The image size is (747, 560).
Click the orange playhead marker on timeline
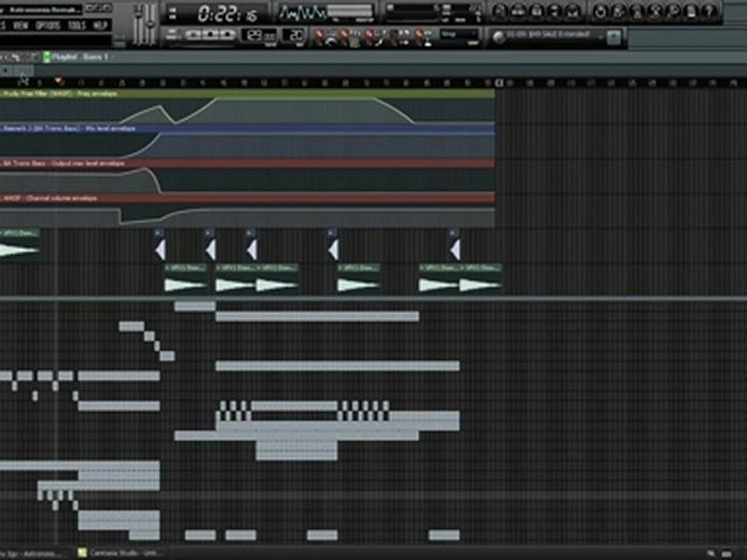click(x=58, y=80)
